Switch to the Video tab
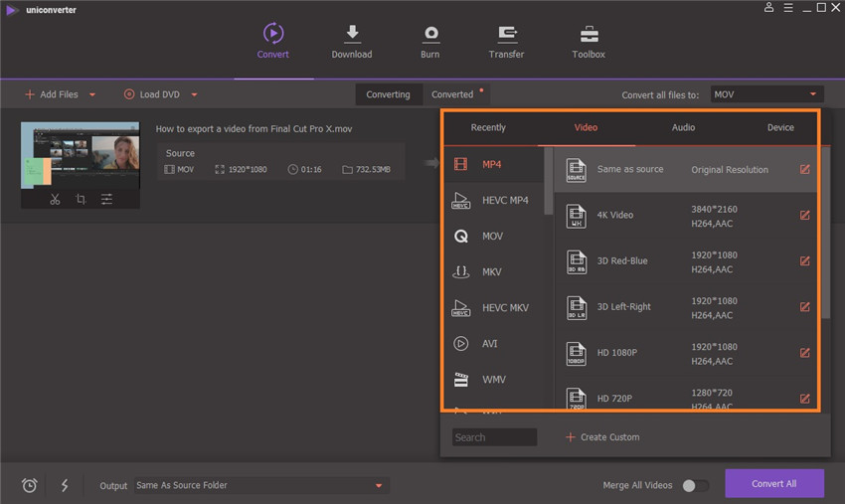845x504 pixels. [586, 128]
